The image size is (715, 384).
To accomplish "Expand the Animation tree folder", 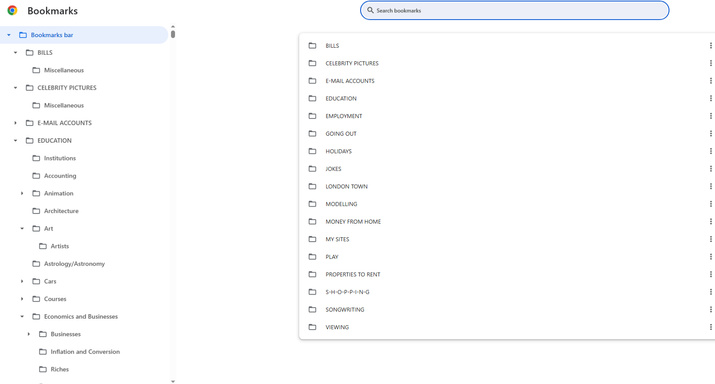I will click(x=22, y=193).
